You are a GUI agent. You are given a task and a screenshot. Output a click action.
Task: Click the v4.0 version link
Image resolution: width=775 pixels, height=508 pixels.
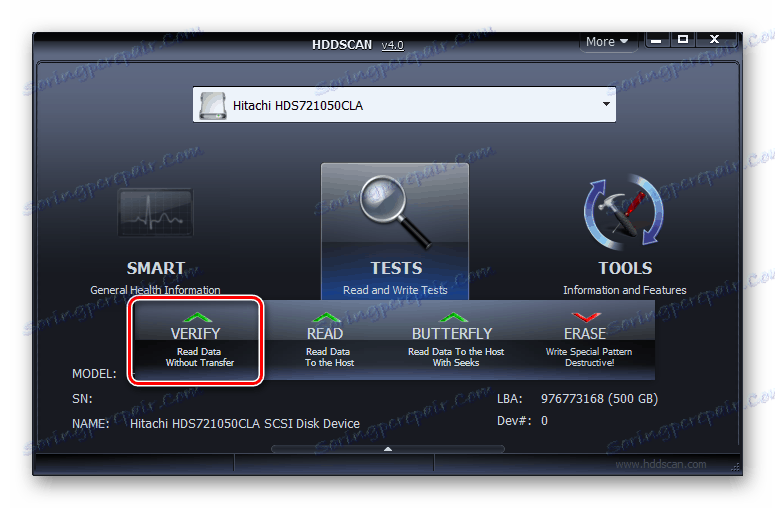tap(392, 45)
